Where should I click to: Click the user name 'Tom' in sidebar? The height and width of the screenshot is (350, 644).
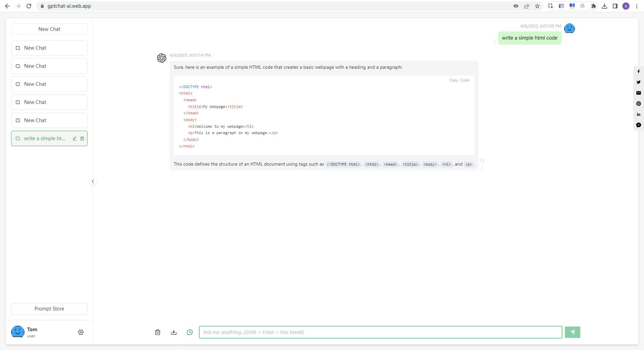(32, 330)
